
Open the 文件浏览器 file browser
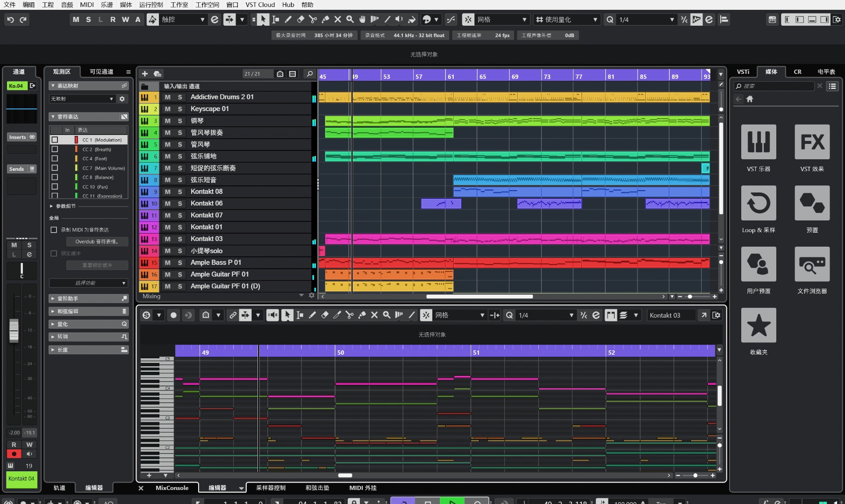(x=812, y=264)
